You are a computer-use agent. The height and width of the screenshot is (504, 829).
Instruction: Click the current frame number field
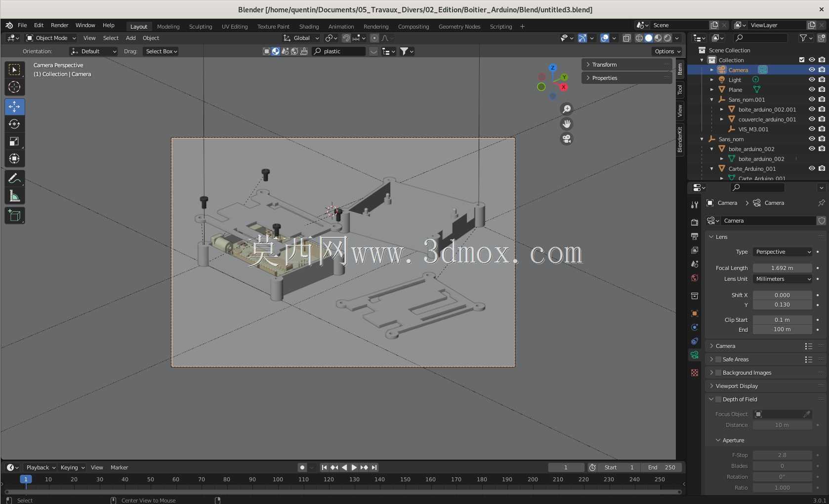pos(566,467)
